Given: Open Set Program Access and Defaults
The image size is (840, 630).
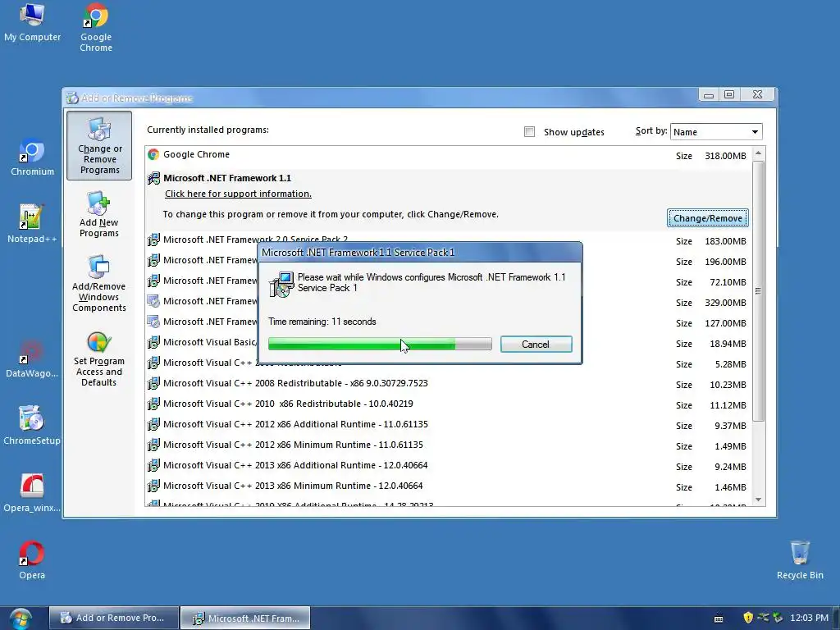Looking at the screenshot, I should click(x=99, y=359).
